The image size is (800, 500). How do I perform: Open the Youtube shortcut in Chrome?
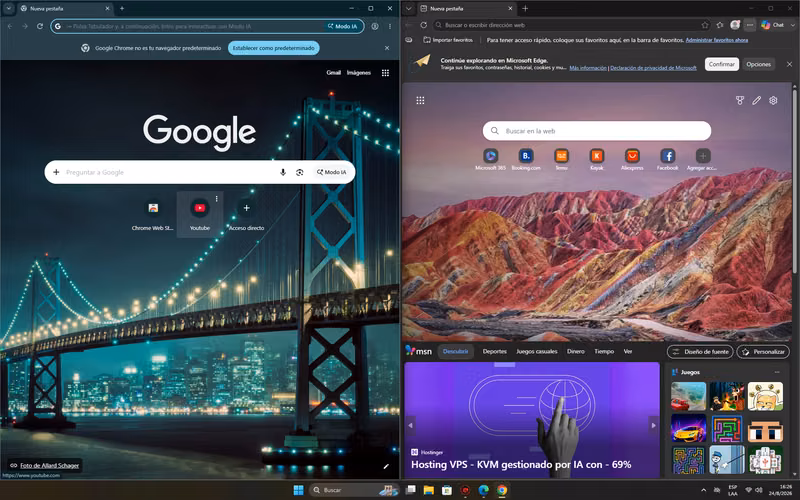[199, 214]
